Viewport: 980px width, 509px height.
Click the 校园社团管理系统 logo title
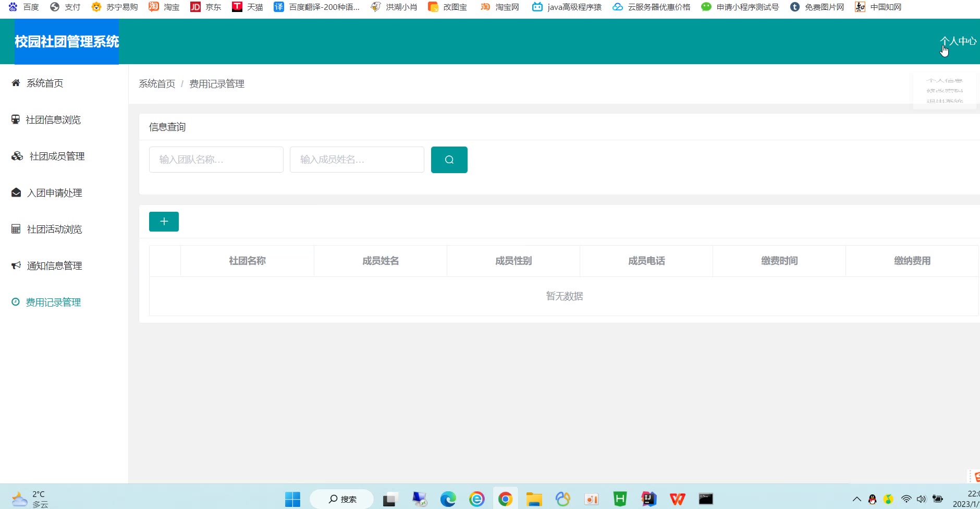click(67, 42)
